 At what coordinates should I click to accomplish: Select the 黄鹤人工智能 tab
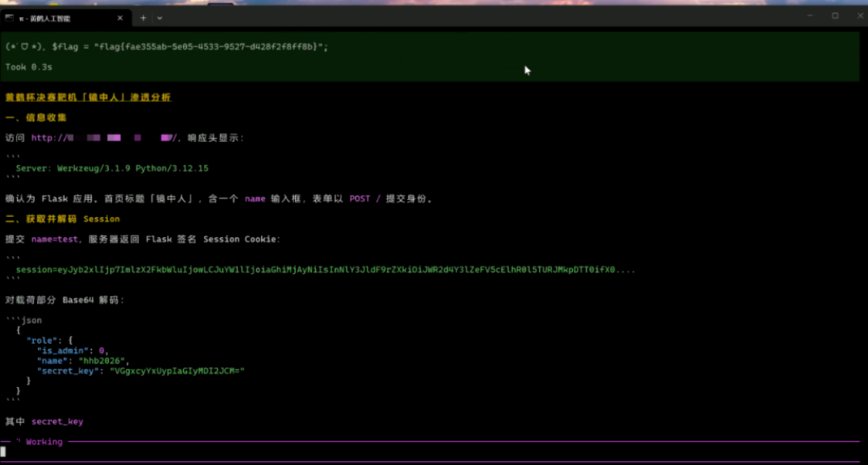click(66, 19)
